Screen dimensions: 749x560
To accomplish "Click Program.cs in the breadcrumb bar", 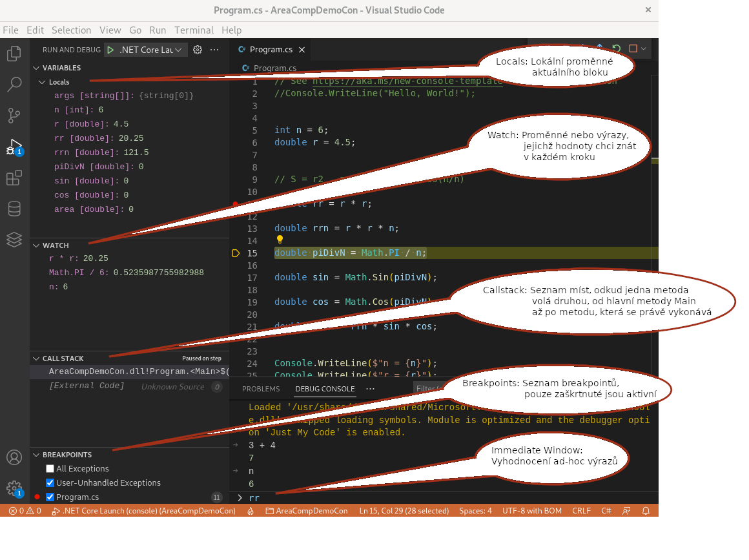I will point(276,68).
